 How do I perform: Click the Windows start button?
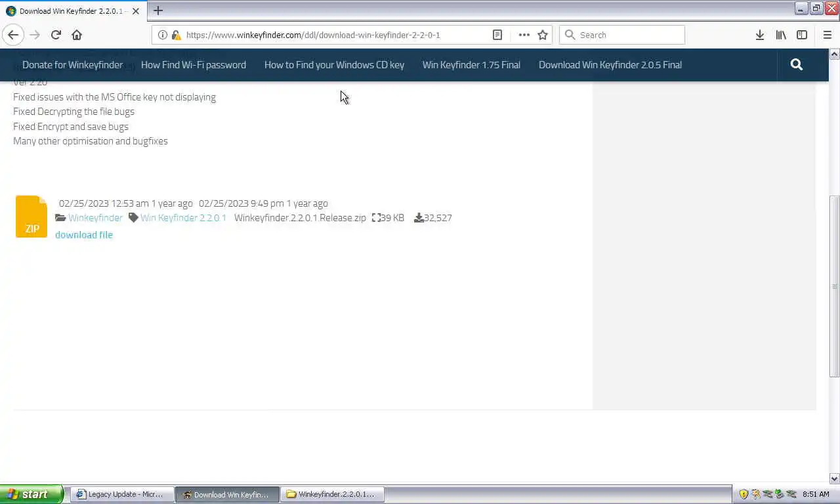coord(31,494)
